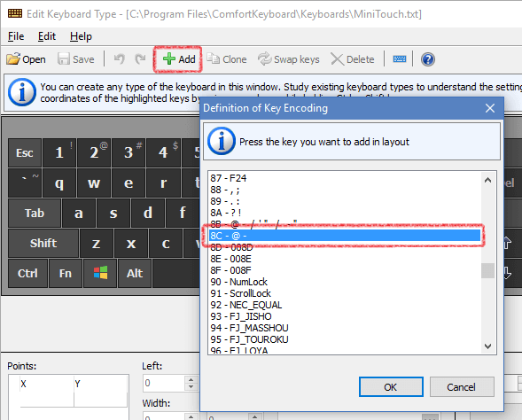Screen dimensions: 522x420
Task: Click the Save toolbar button
Action: (x=76, y=59)
